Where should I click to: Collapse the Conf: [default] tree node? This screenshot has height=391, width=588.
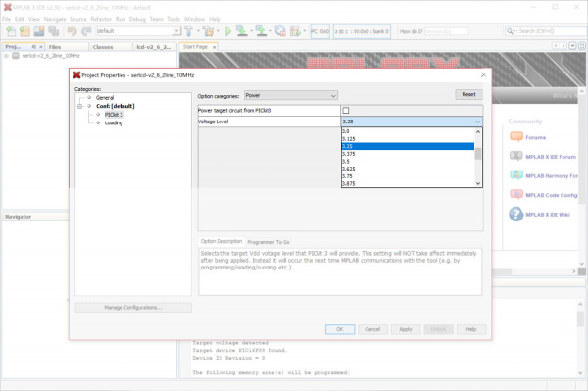80,106
